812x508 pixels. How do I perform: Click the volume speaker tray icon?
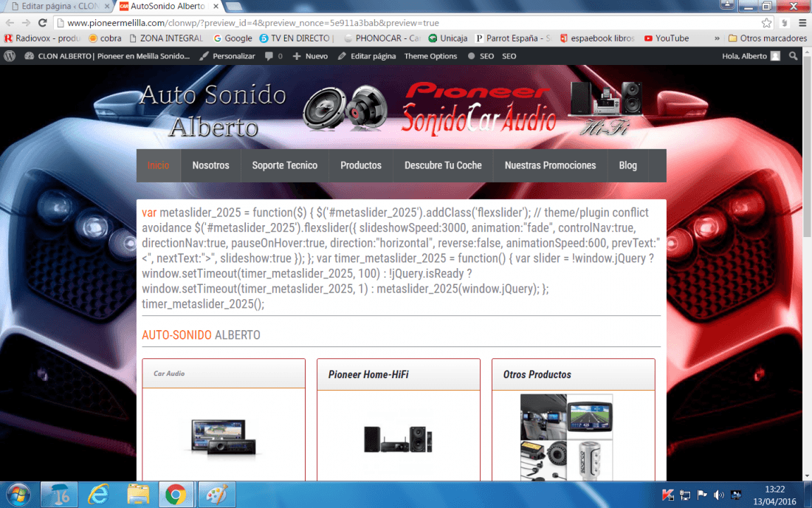[x=719, y=495]
